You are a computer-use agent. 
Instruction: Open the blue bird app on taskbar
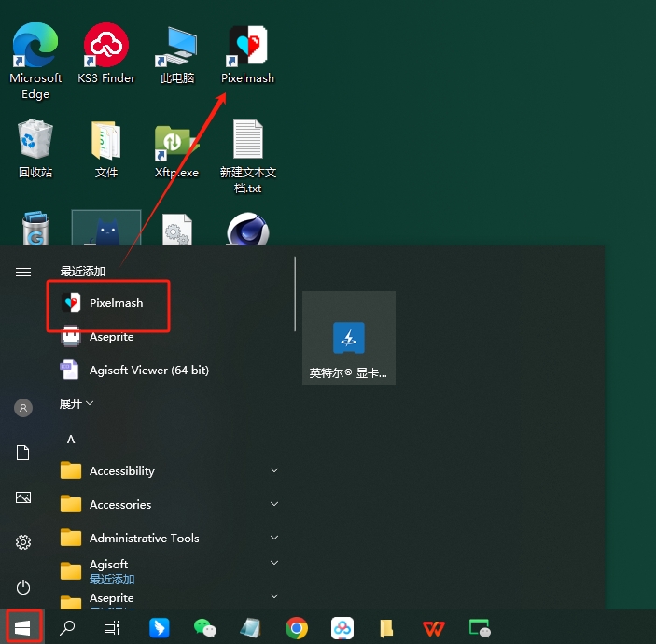click(159, 628)
